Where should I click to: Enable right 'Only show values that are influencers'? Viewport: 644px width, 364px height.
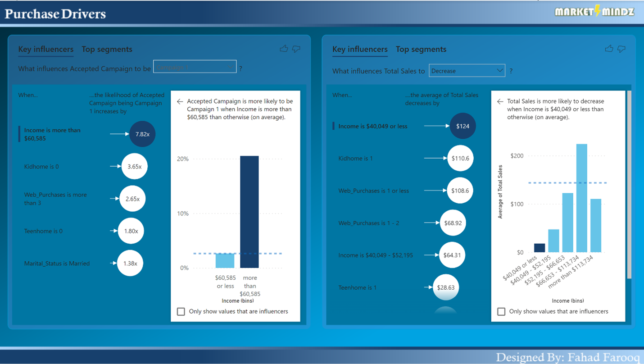[x=501, y=311]
